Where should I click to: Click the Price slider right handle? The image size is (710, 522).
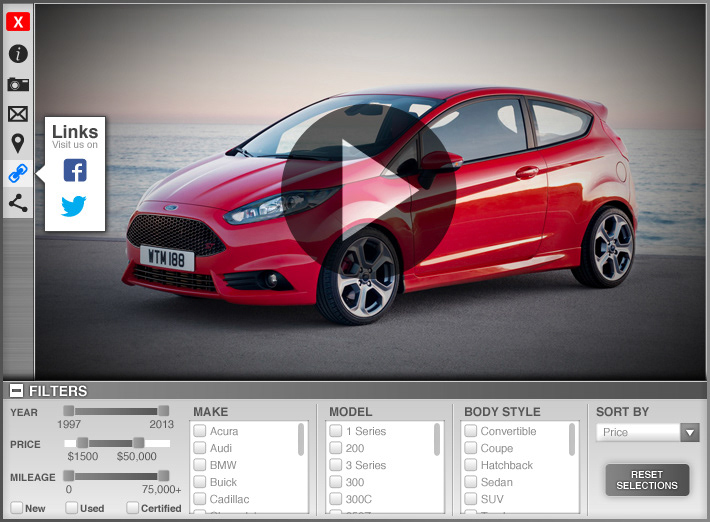point(139,442)
